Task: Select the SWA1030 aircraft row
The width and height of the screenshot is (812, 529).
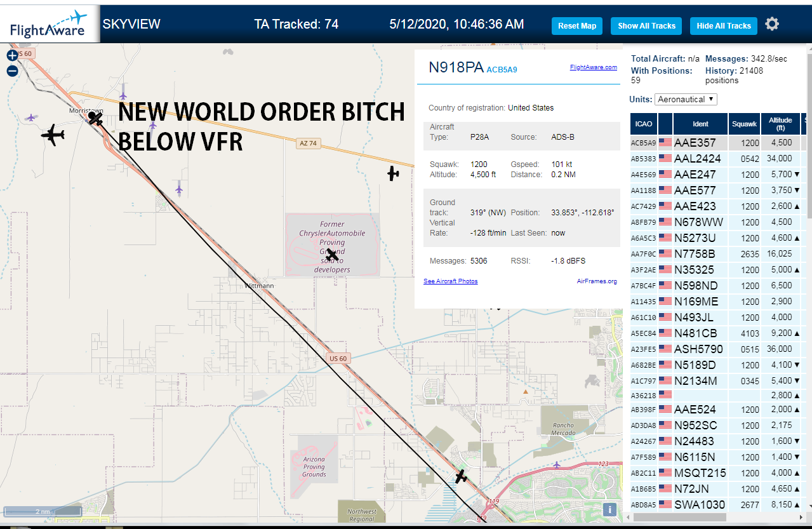Action: (718, 505)
